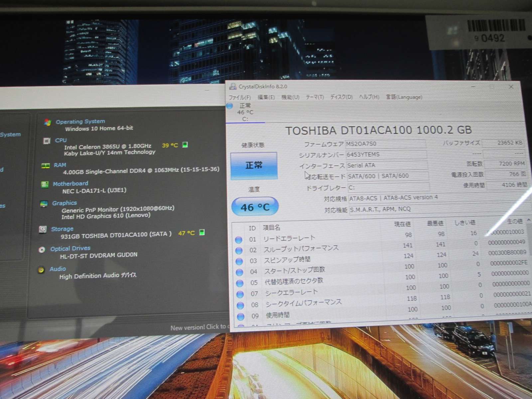
Task: Click the TOSHIBA DT01ACA100 1000.2 GB heading
Action: pos(378,130)
